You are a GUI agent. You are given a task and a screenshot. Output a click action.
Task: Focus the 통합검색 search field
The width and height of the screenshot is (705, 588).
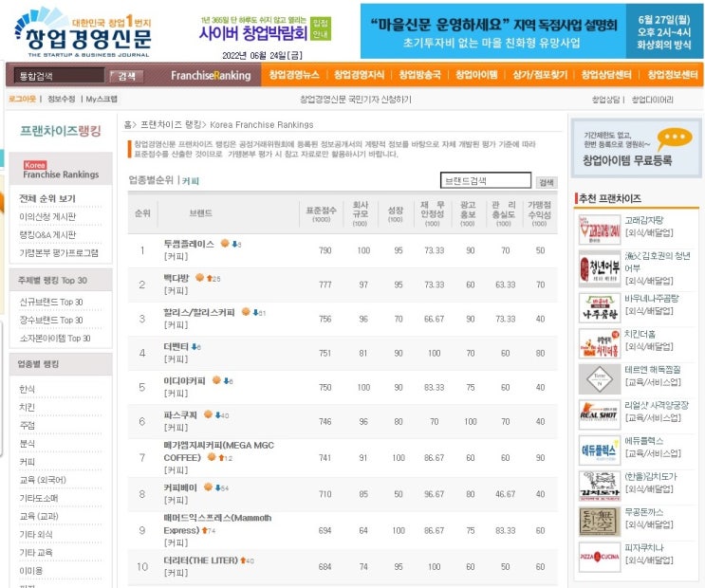(x=60, y=76)
